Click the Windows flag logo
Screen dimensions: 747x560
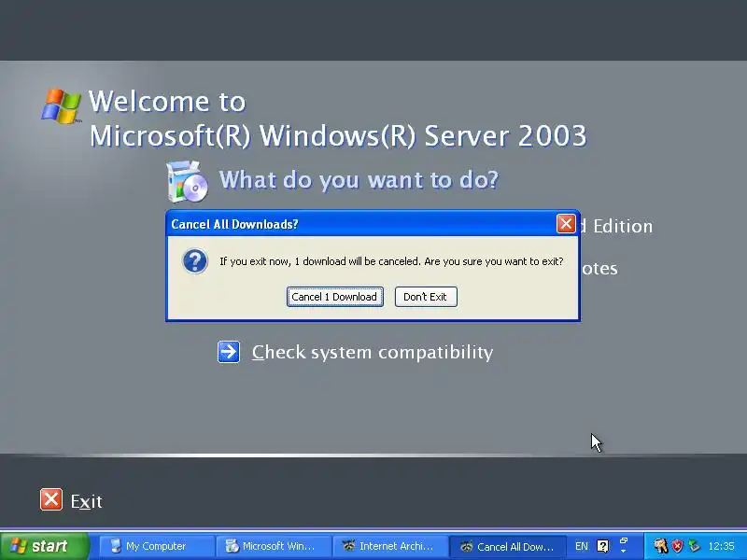(x=61, y=105)
